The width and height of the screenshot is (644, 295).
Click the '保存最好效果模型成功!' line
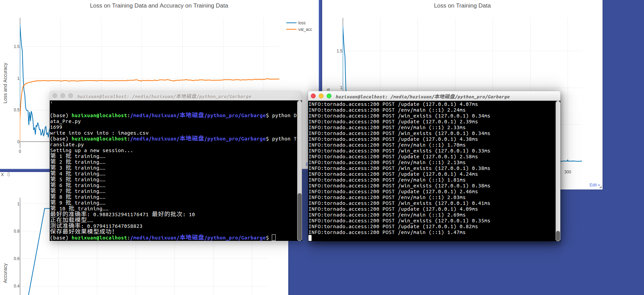(82, 232)
